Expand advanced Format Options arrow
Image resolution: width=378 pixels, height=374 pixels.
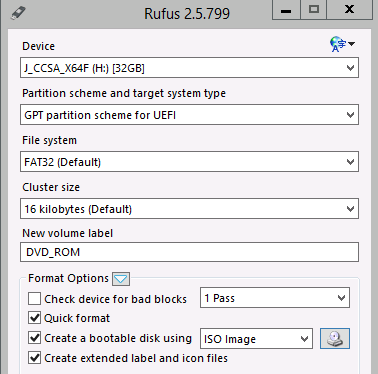(x=121, y=279)
